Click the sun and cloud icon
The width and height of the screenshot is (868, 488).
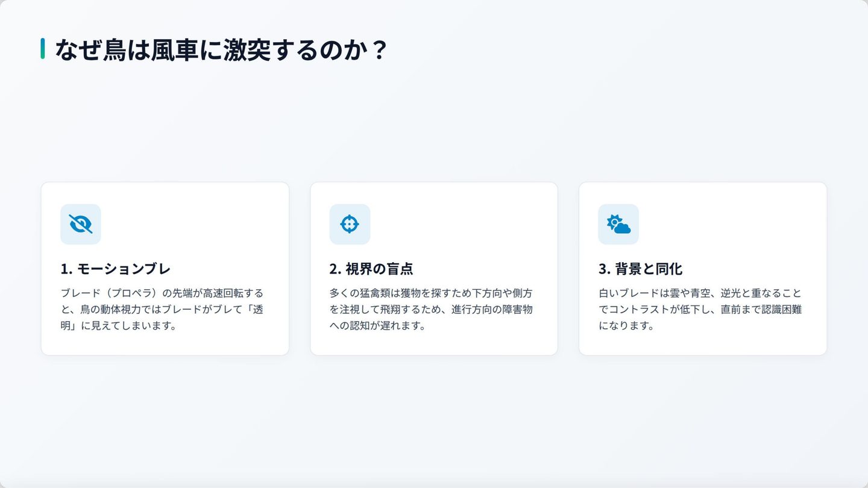coord(618,224)
